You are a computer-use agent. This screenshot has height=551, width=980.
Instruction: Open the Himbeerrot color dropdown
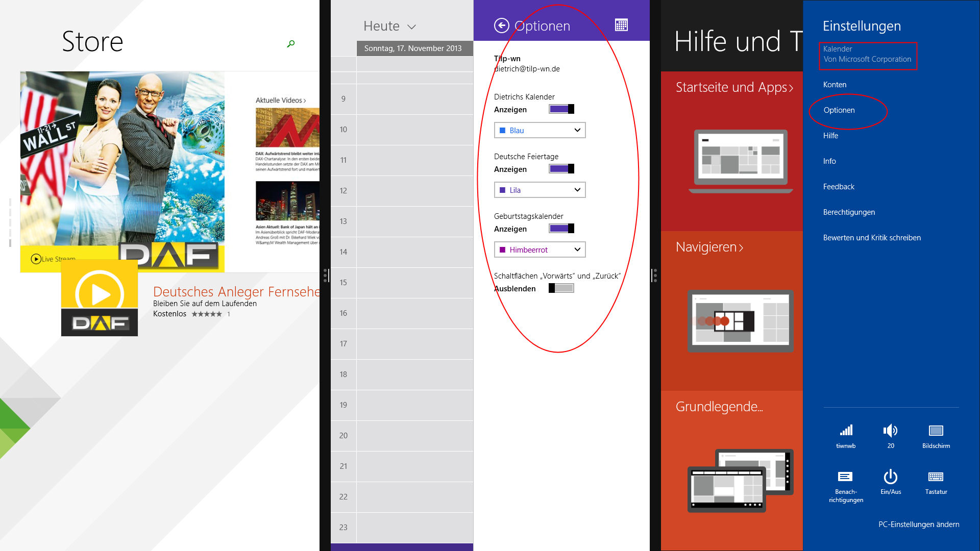[540, 250]
